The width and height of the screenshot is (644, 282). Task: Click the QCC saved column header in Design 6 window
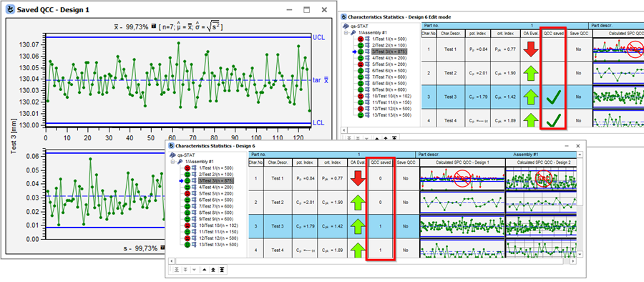[x=381, y=162]
